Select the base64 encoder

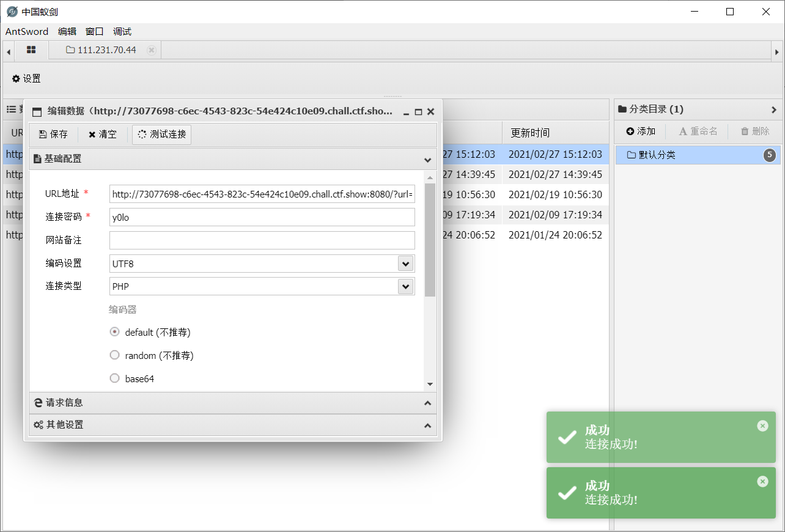[114, 379]
